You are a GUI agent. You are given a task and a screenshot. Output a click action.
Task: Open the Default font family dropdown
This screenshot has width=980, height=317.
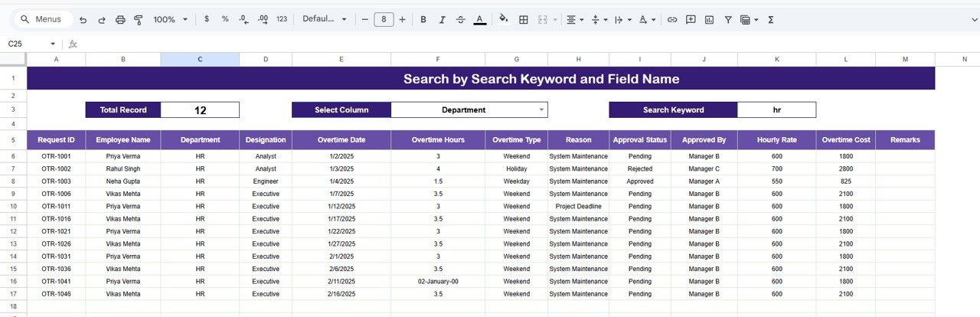(324, 19)
